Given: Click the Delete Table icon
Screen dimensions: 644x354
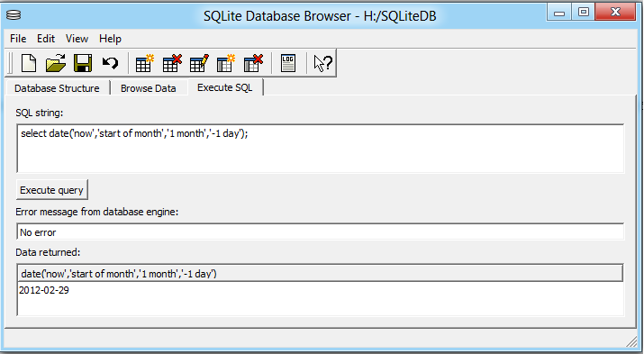Looking at the screenshot, I should pos(172,63).
